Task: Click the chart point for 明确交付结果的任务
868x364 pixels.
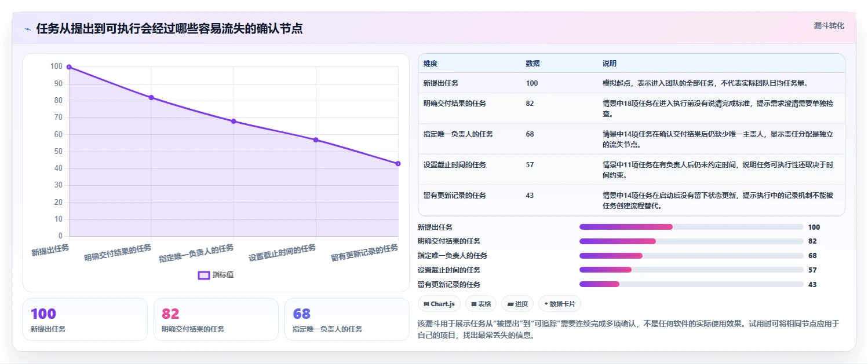Action: click(151, 97)
